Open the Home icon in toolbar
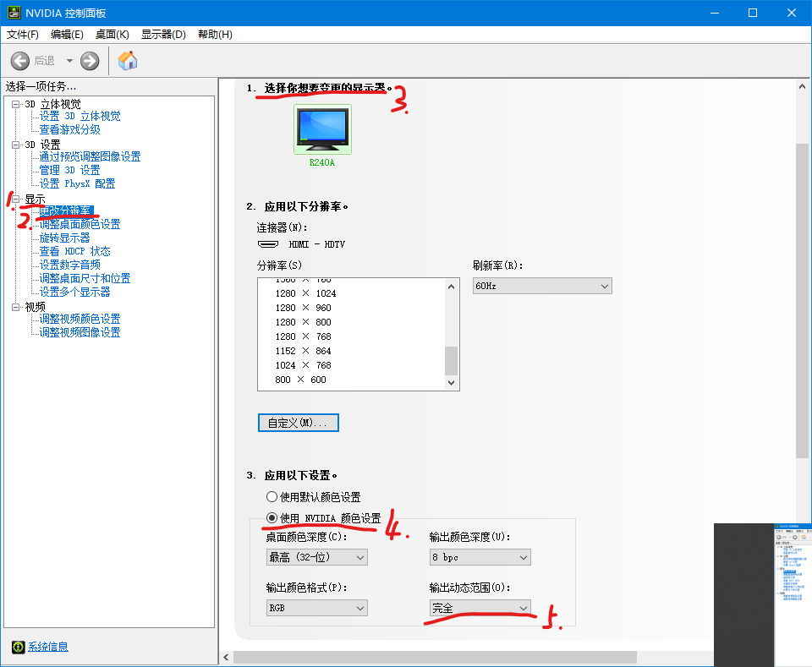812x667 pixels. (128, 61)
